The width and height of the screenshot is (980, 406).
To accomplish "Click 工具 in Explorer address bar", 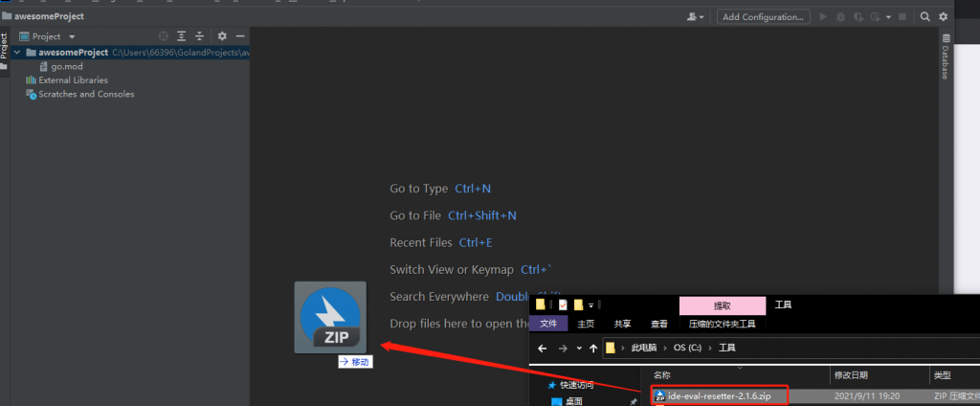I will click(x=727, y=348).
